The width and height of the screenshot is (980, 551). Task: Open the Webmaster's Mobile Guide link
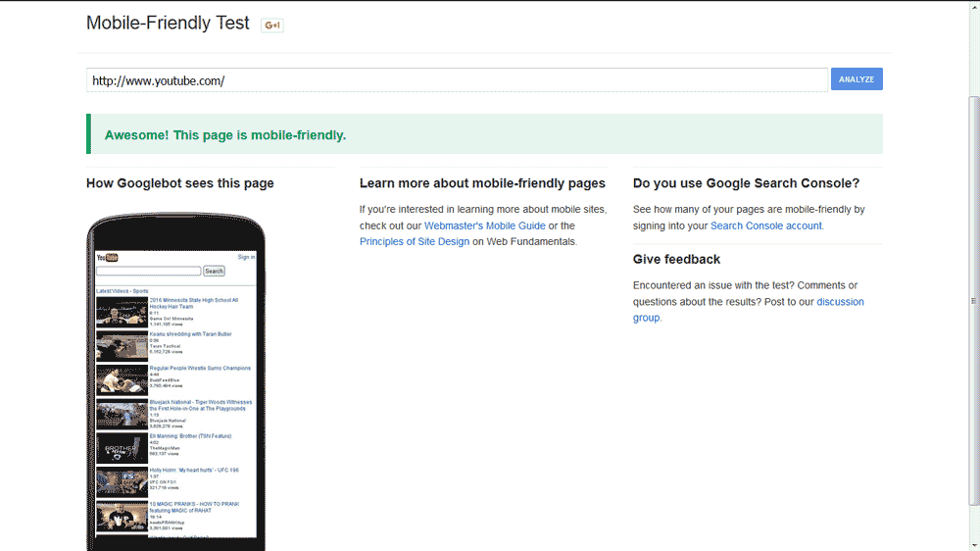pyautogui.click(x=484, y=225)
